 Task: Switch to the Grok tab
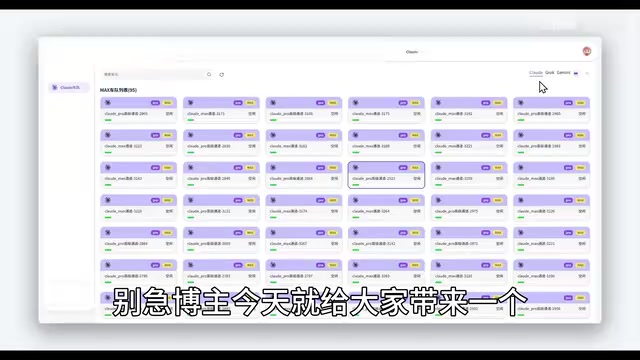(x=550, y=73)
